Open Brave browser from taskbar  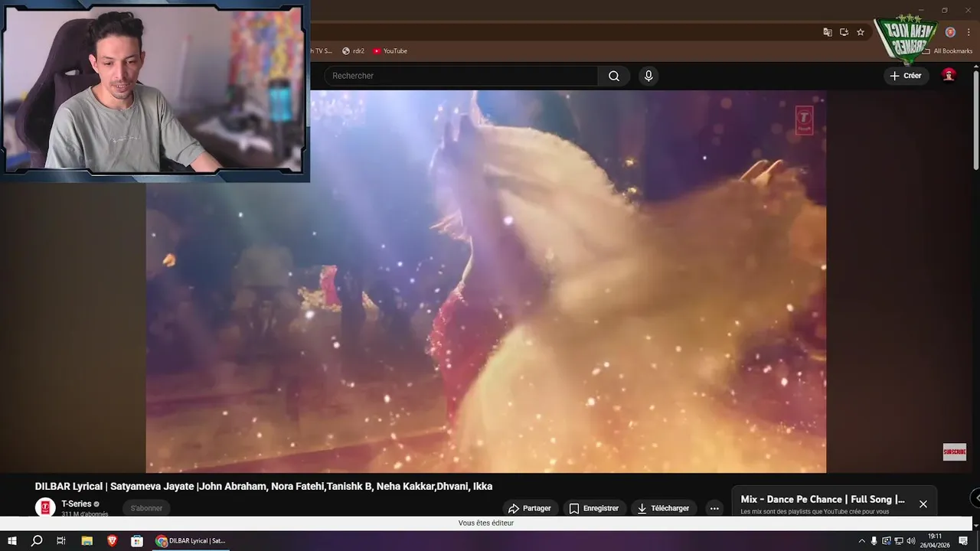coord(112,540)
